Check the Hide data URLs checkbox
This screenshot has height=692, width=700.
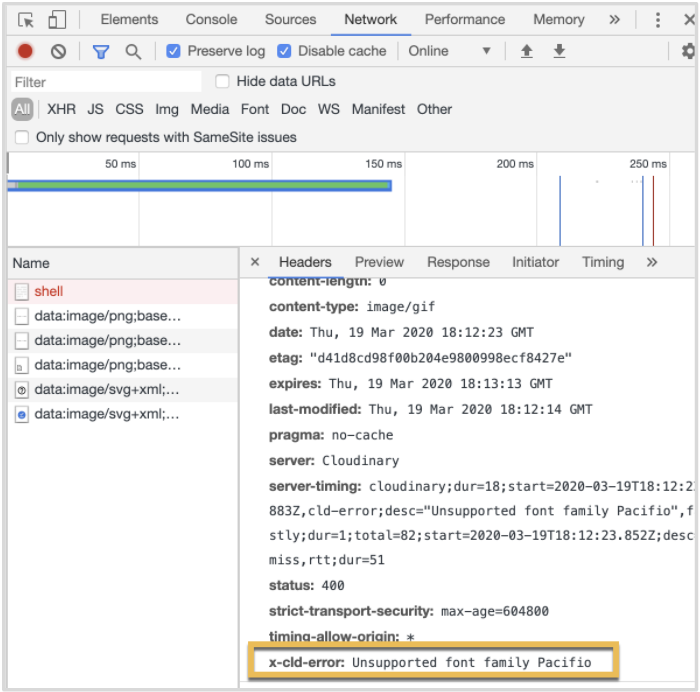(222, 81)
